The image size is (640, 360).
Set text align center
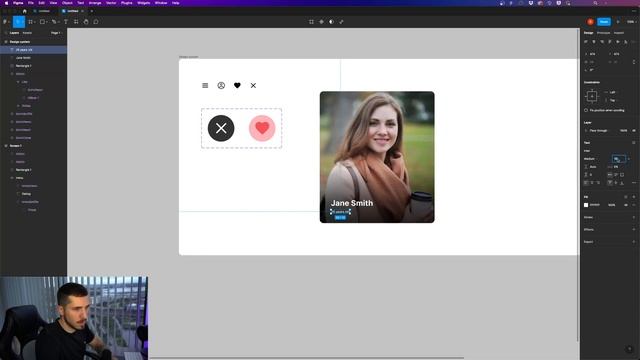click(592, 182)
